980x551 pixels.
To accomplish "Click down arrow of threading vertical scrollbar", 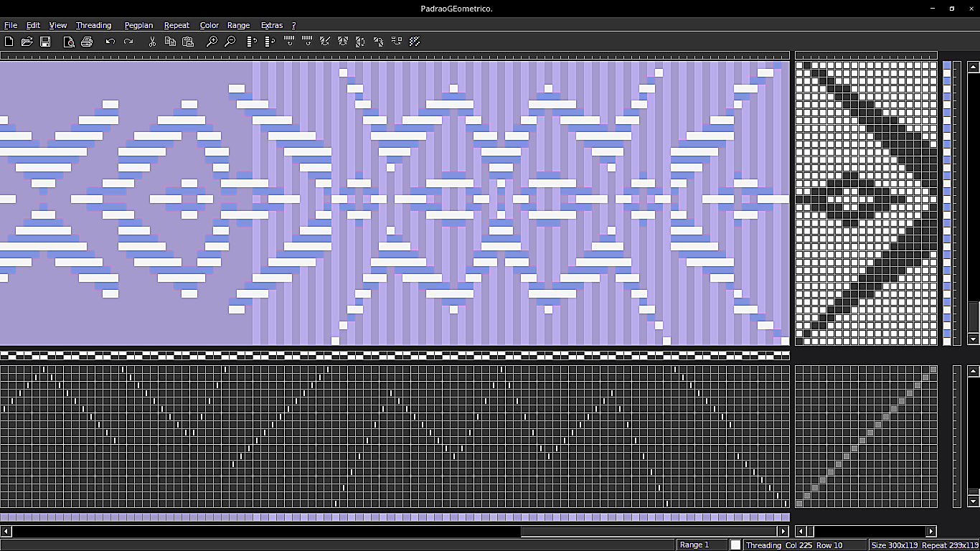I will 974,501.
